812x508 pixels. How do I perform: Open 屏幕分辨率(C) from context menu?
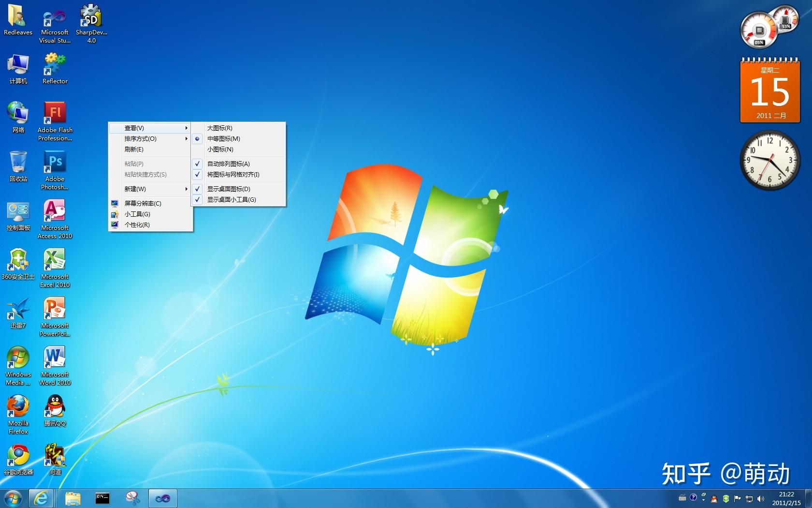pyautogui.click(x=150, y=204)
